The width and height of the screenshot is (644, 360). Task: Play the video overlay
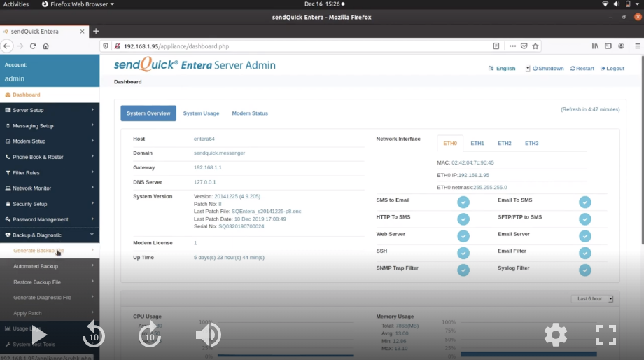point(39,335)
